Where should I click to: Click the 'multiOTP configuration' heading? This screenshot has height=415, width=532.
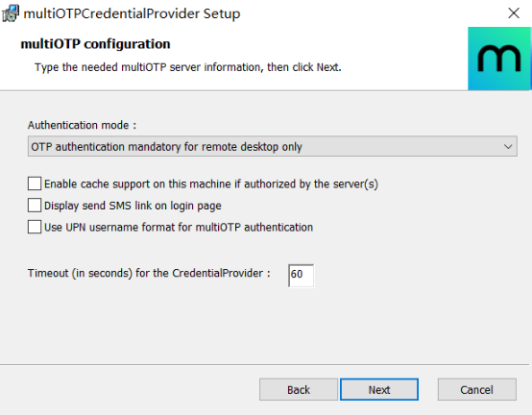point(95,44)
